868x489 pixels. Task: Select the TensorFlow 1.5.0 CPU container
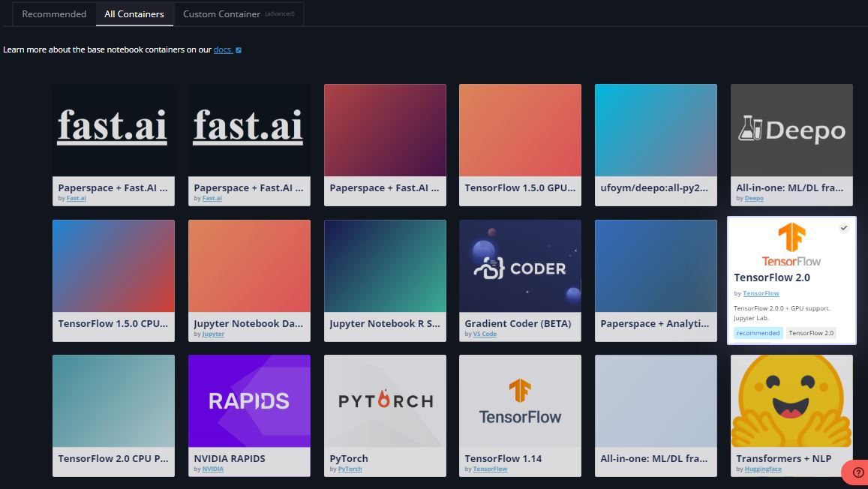click(x=113, y=280)
